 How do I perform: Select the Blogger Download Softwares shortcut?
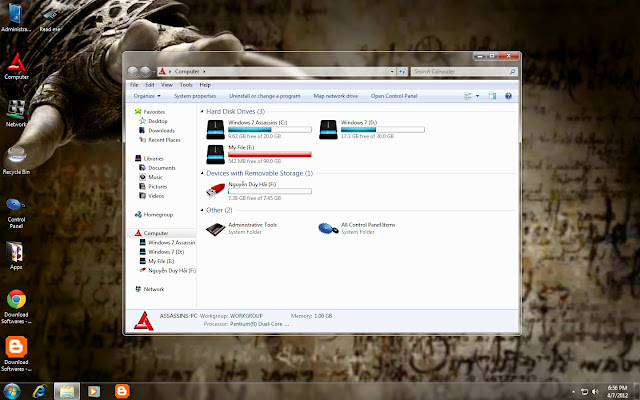16,354
